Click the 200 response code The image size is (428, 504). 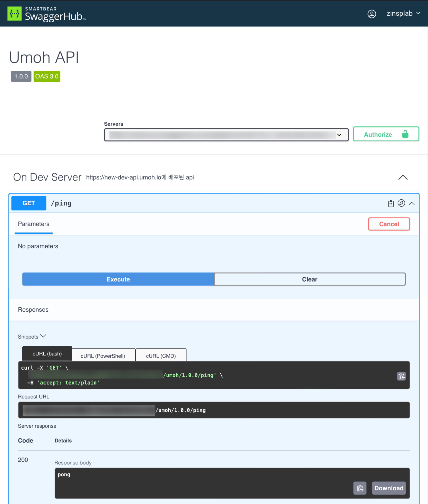pyautogui.click(x=23, y=460)
